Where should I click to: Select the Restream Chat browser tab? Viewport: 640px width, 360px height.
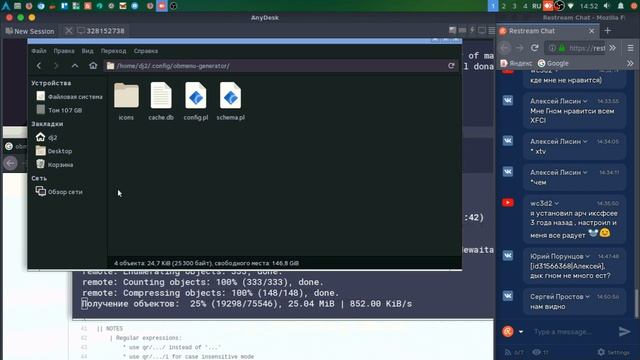[x=547, y=31]
